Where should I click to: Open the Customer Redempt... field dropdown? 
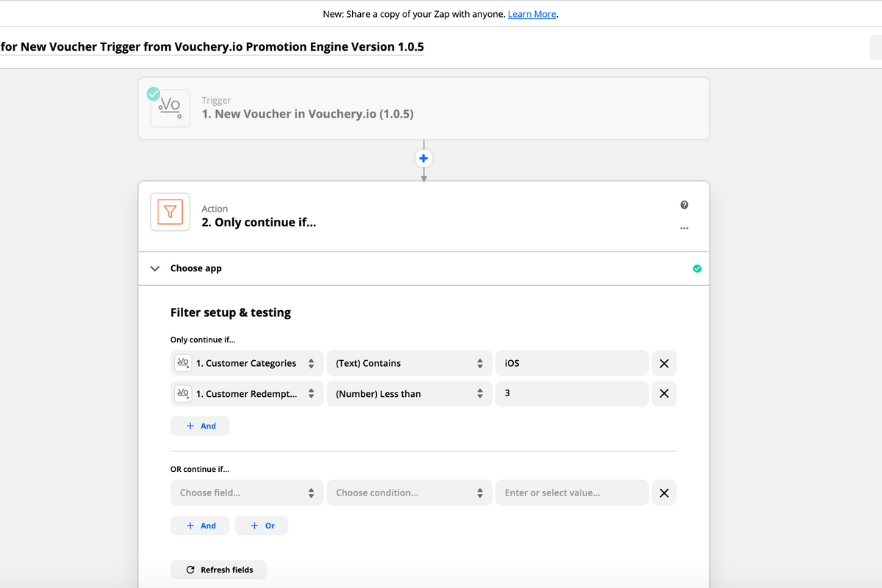[247, 394]
